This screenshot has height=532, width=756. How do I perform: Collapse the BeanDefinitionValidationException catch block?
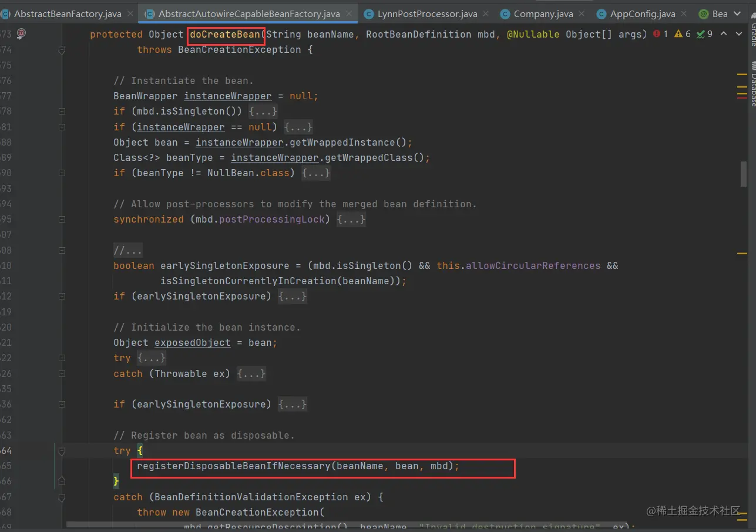tap(62, 497)
